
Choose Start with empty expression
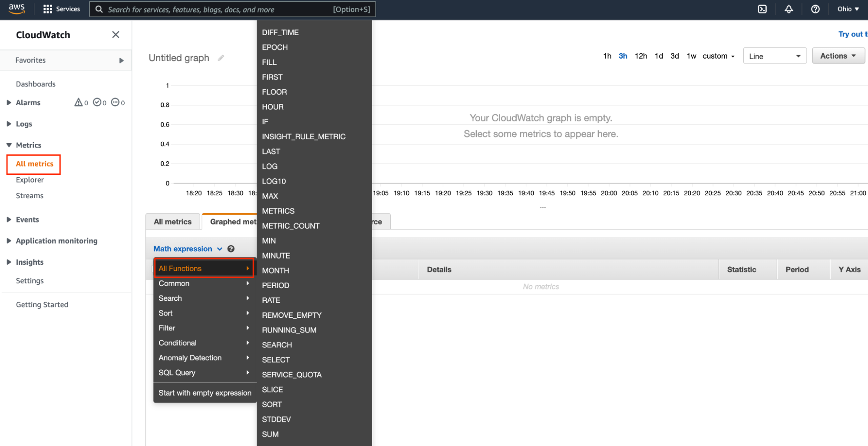[x=205, y=393]
